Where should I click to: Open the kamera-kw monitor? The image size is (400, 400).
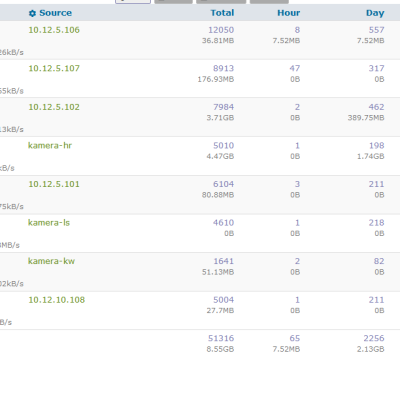(x=51, y=261)
